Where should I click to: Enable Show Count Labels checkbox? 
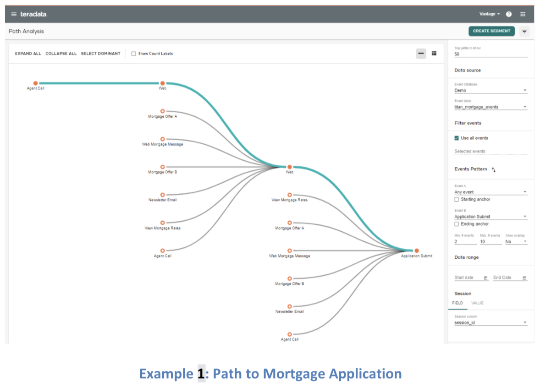pyautogui.click(x=134, y=54)
